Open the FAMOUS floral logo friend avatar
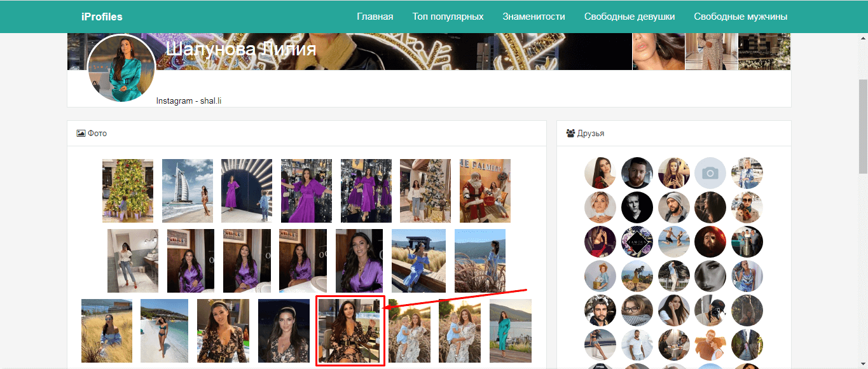Viewport: 868px width, 369px height. [637, 242]
